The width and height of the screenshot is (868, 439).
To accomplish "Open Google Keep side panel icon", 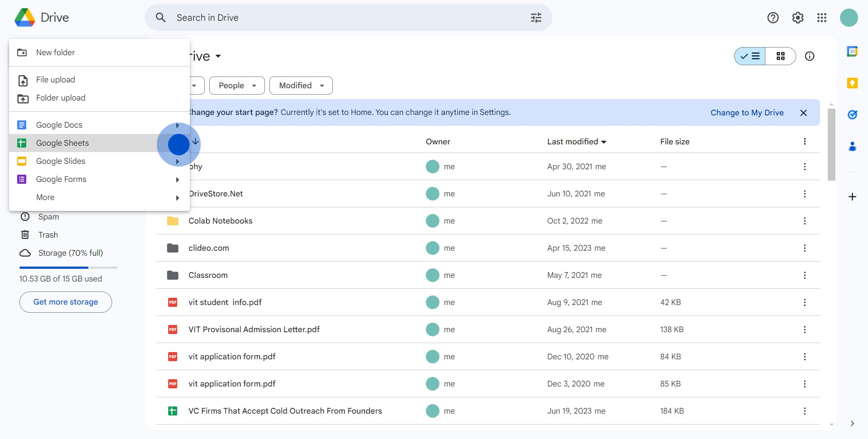I will tap(852, 83).
